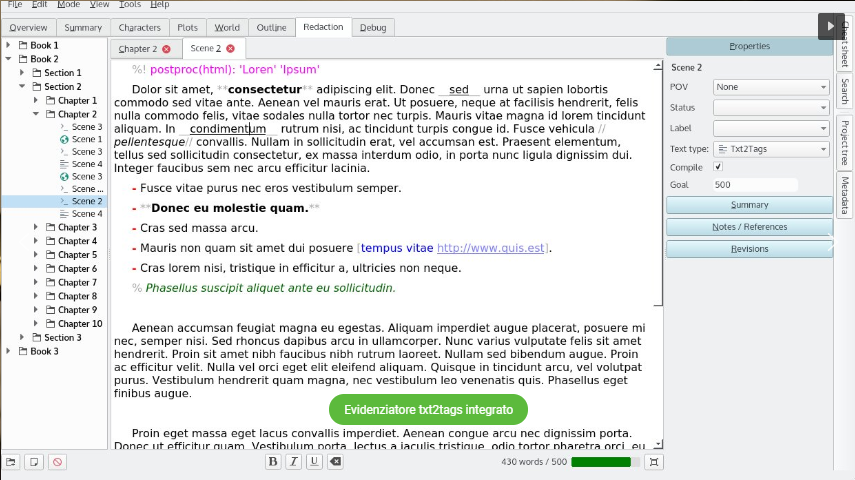Switch to the World tab

pyautogui.click(x=227, y=27)
